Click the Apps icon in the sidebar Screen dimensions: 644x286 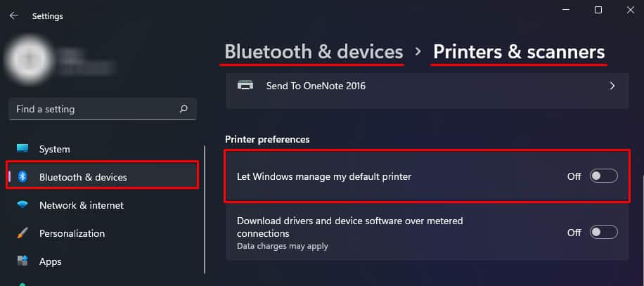pyautogui.click(x=22, y=261)
